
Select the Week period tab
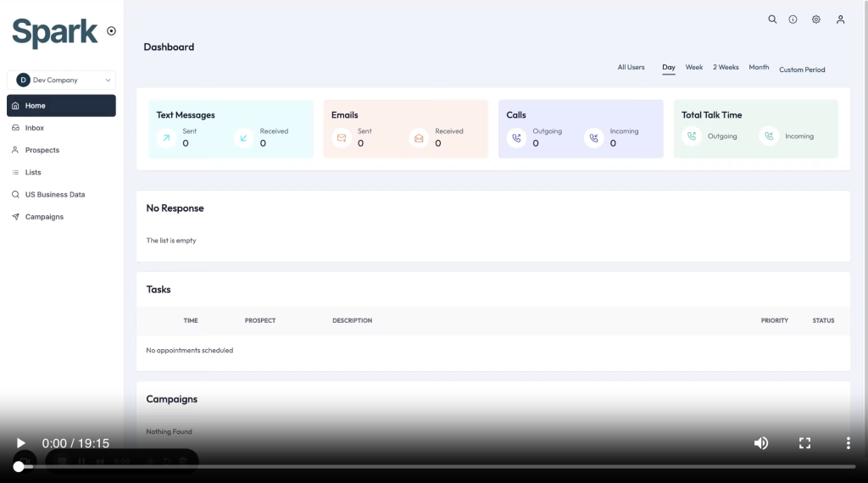pos(694,67)
